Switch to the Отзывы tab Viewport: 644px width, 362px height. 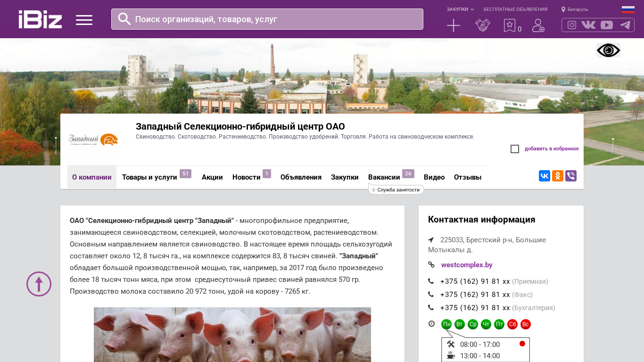point(468,177)
